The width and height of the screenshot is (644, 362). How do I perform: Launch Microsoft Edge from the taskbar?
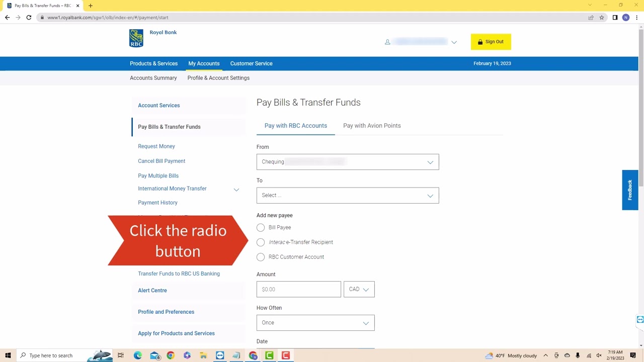coord(137,355)
